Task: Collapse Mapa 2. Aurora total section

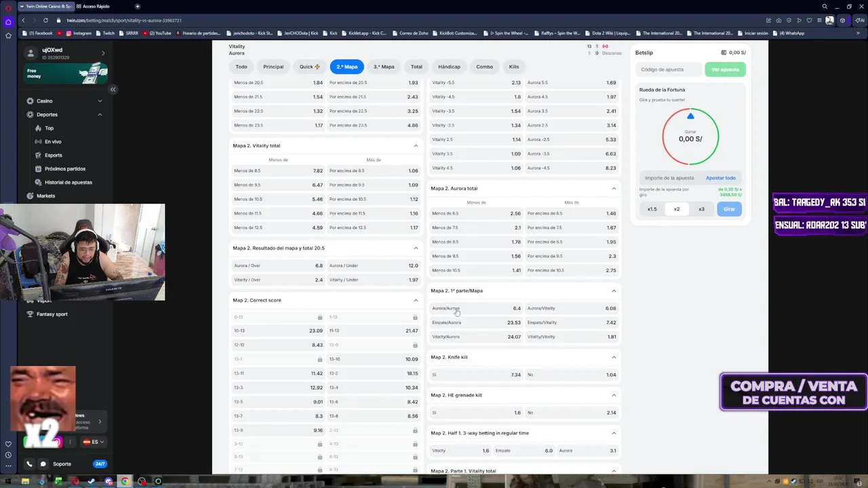Action: tap(614, 188)
